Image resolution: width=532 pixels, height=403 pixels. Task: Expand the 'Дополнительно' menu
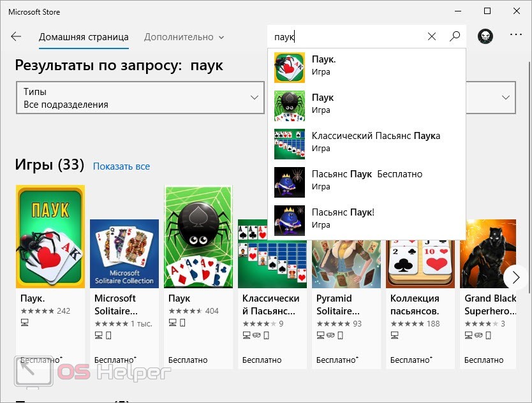coord(184,37)
